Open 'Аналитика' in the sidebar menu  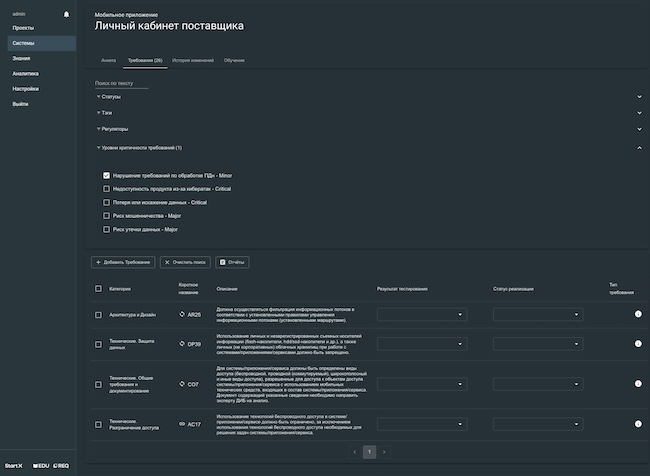(26, 74)
